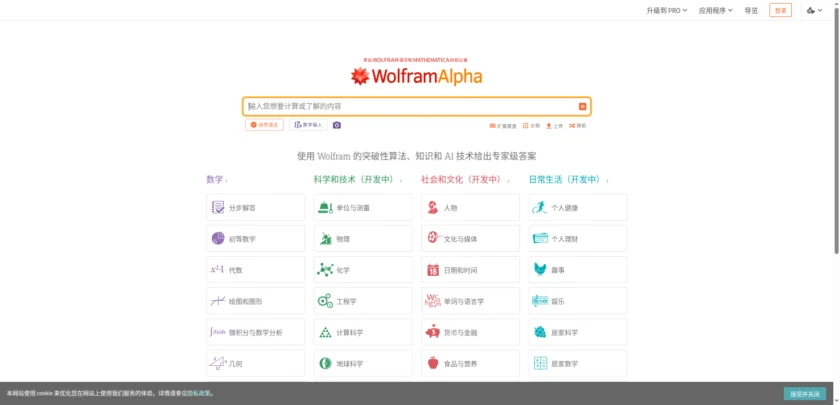Click the page vertical scrollbar
Image resolution: width=840 pixels, height=405 pixels.
837,129
